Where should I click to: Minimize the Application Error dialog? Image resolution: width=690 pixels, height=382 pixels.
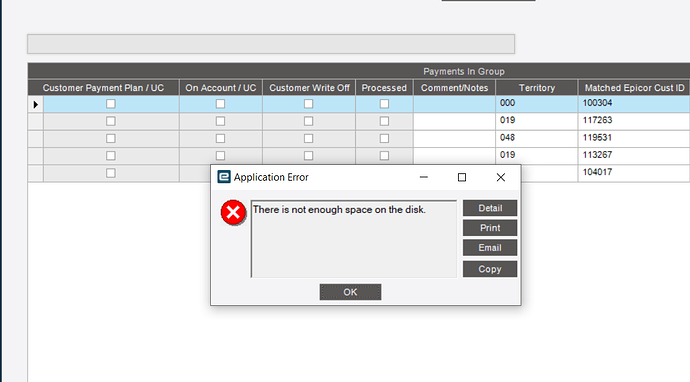(424, 177)
